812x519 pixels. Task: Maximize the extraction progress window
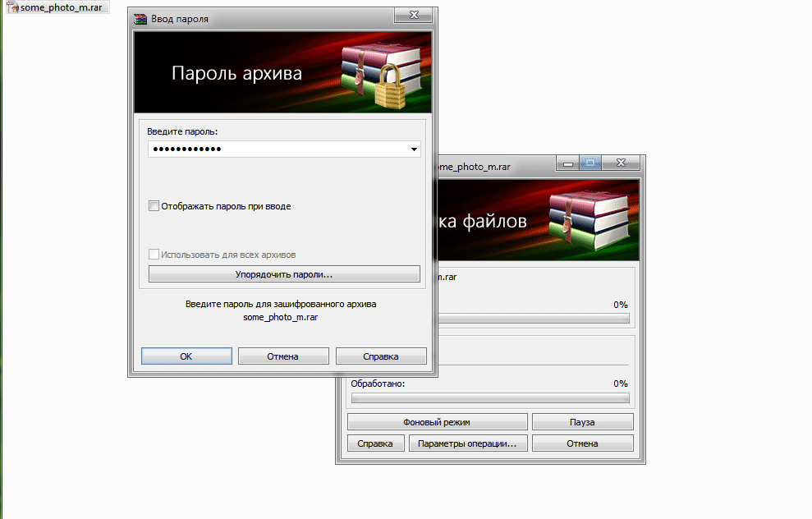(x=590, y=163)
